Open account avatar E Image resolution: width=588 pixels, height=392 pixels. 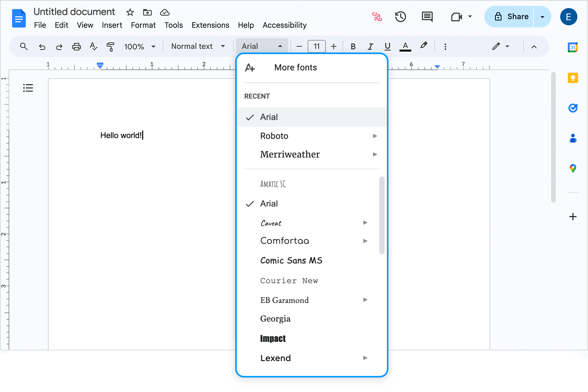tap(568, 17)
